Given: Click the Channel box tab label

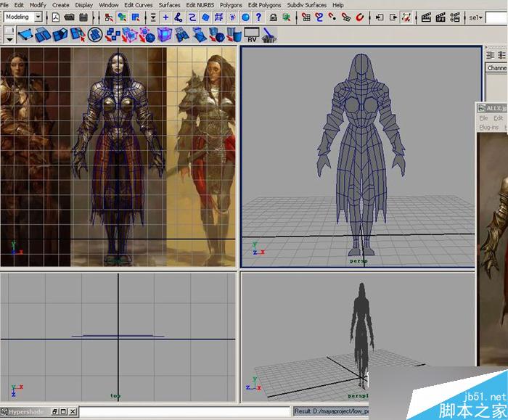Looking at the screenshot, I should click(496, 68).
